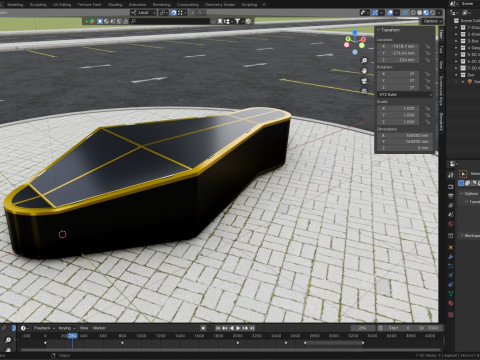Switch to material preview shading
Screen dimensions: 480x360
[426, 13]
